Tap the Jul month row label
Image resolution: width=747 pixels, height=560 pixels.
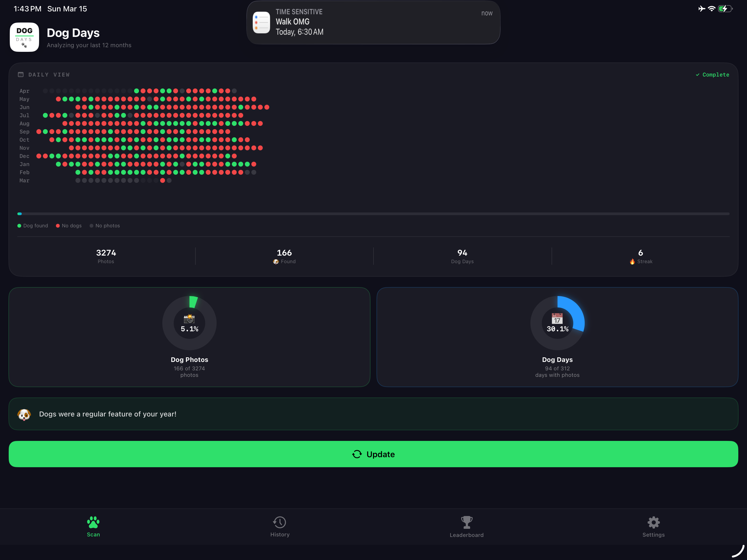coord(24,115)
